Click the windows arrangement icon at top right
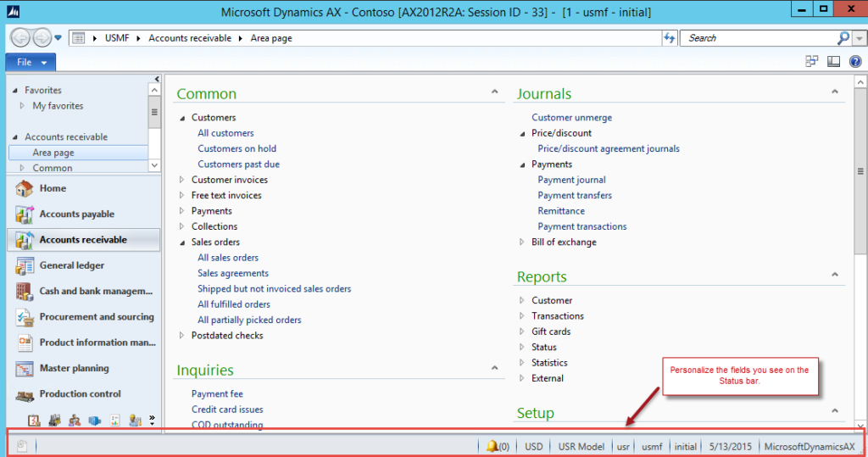 [811, 62]
